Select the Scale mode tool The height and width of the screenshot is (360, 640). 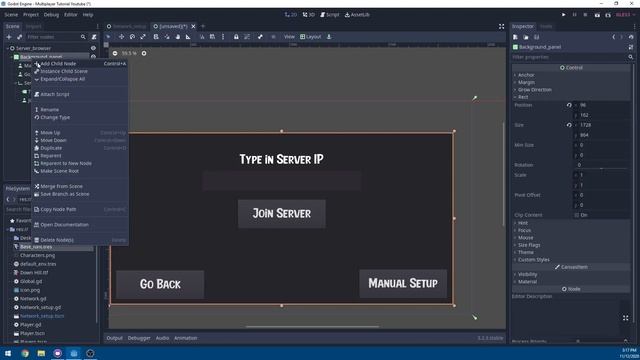(143, 37)
